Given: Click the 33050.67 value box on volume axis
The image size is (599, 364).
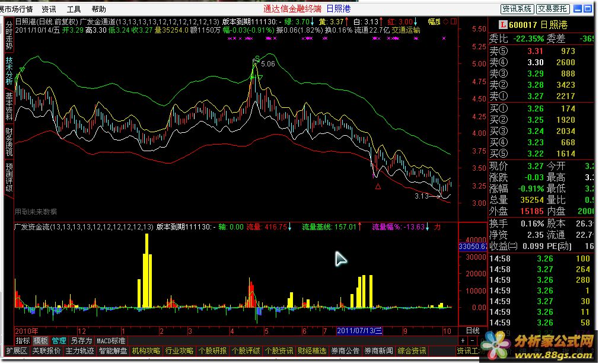Looking at the screenshot, I should tap(473, 247).
